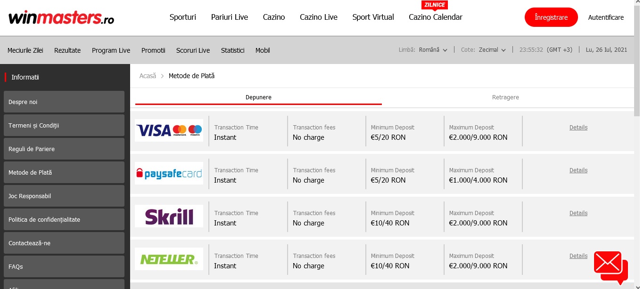Click the winmasters.ro logo
The image size is (644, 289).
click(61, 17)
